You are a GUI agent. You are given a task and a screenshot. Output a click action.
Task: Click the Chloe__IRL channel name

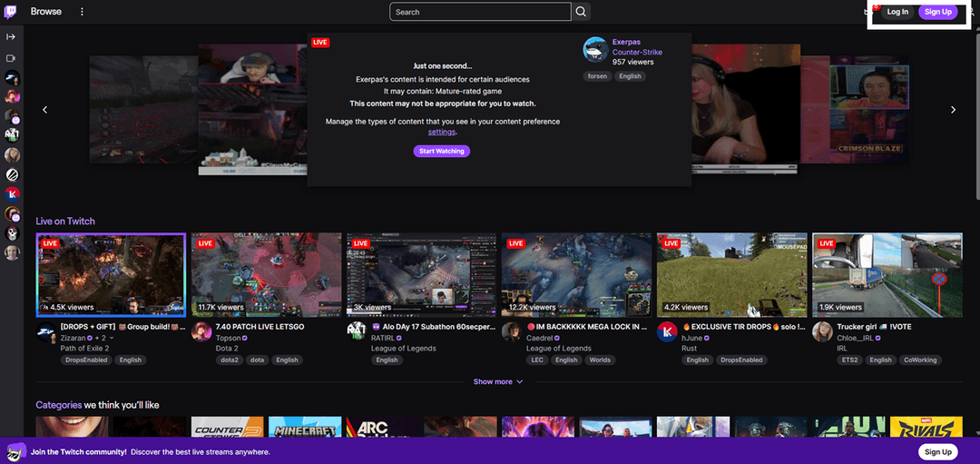coord(855,338)
